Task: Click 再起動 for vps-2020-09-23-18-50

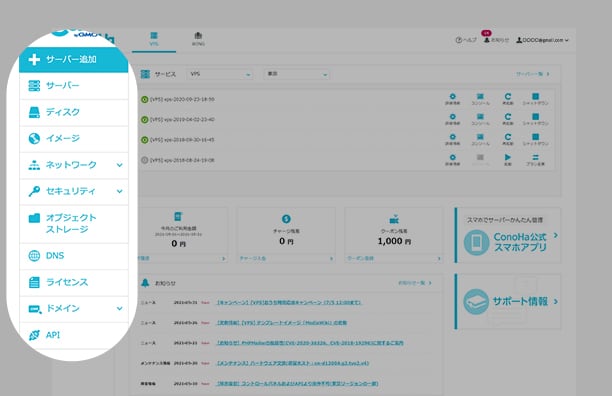Action: (508, 99)
